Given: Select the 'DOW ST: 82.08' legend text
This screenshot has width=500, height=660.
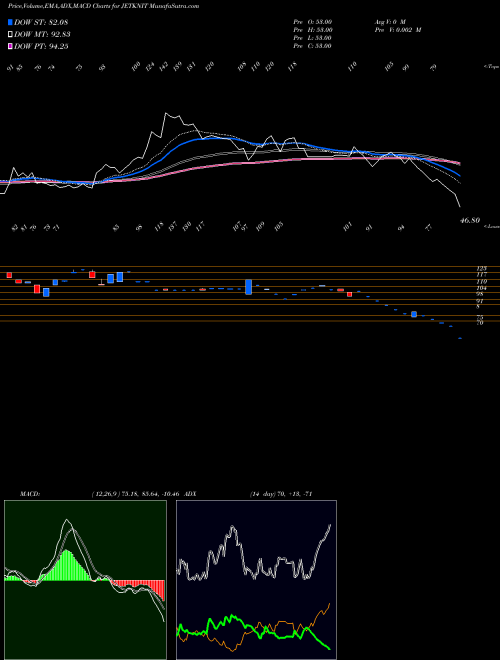Looking at the screenshot, I should tap(41, 22).
